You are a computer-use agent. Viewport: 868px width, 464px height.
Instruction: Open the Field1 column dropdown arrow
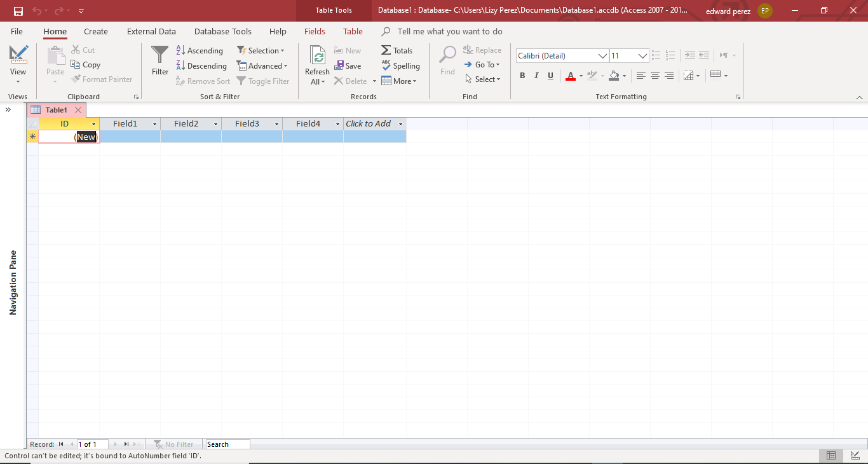(154, 124)
